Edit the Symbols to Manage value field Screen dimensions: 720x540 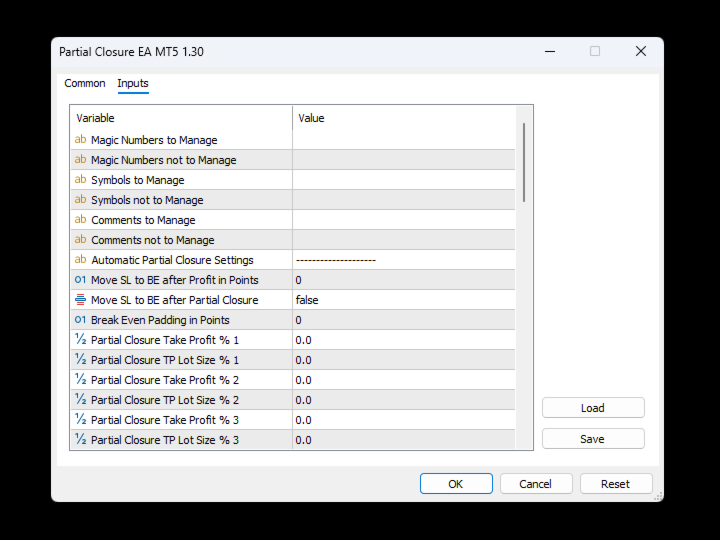click(x=404, y=180)
